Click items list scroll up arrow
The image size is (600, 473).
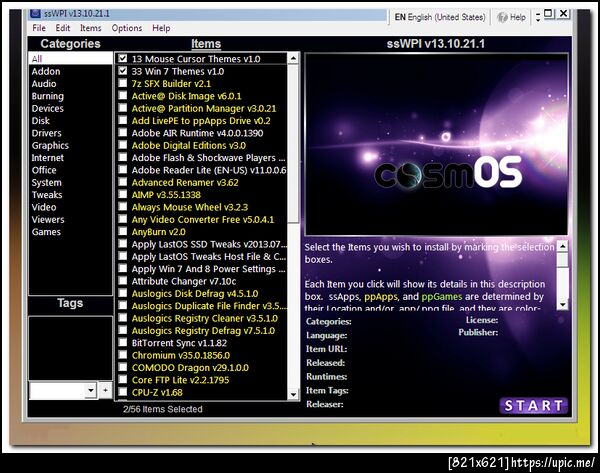click(293, 59)
